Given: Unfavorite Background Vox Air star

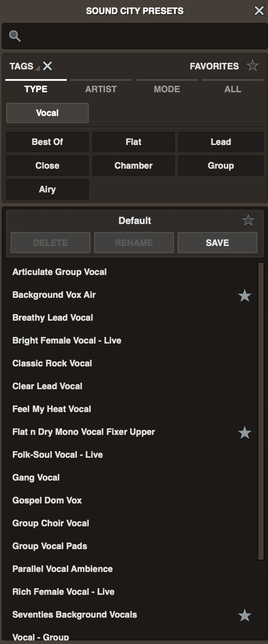Looking at the screenshot, I should coord(244,296).
